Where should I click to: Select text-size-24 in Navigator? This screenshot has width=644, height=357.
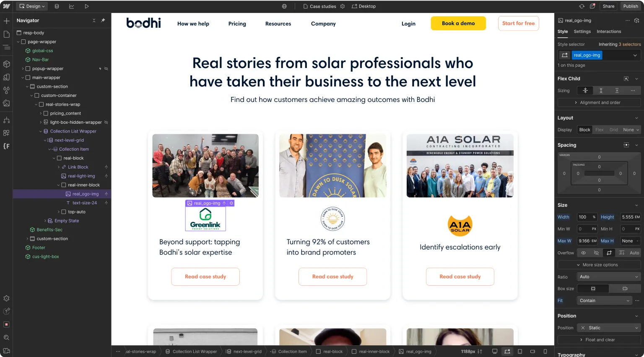pos(84,203)
